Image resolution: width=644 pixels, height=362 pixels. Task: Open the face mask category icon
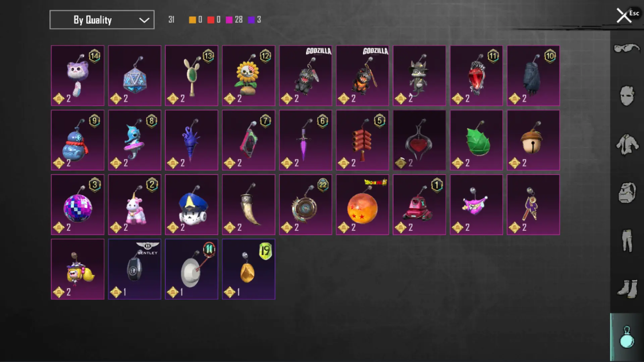coord(627,96)
